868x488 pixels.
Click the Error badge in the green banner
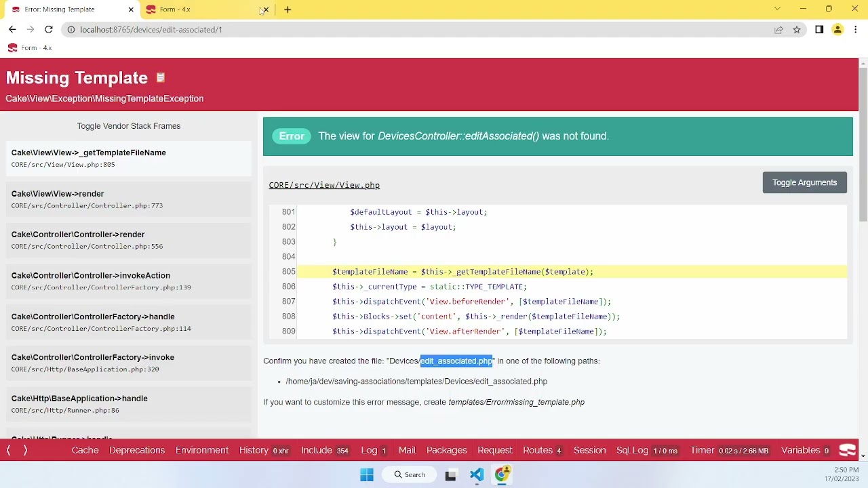click(292, 136)
